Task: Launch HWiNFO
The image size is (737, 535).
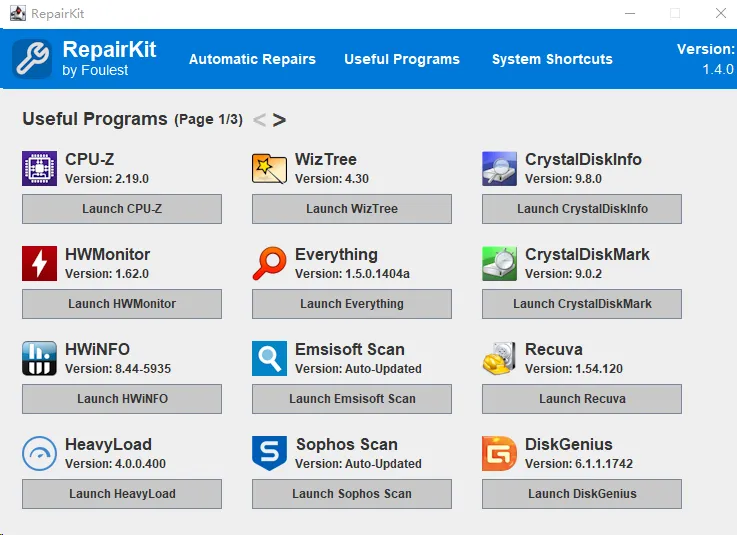Action: [x=122, y=399]
